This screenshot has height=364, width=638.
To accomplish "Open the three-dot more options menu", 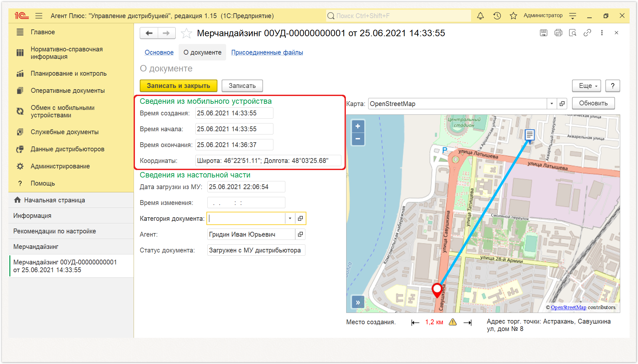I will pos(602,33).
